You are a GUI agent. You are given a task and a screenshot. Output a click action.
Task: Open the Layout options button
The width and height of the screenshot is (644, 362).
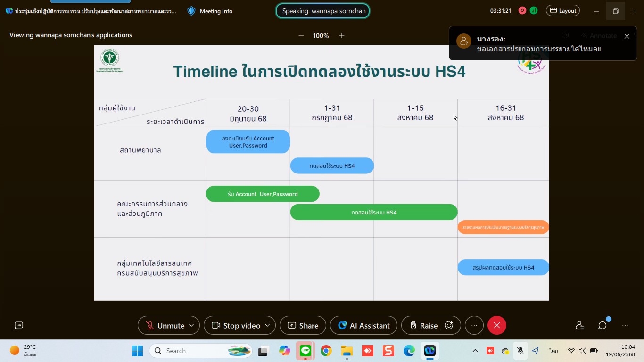[x=563, y=10]
